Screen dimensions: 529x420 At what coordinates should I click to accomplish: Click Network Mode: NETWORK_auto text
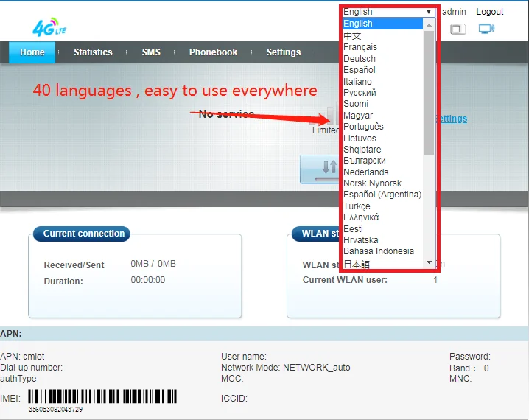286,368
